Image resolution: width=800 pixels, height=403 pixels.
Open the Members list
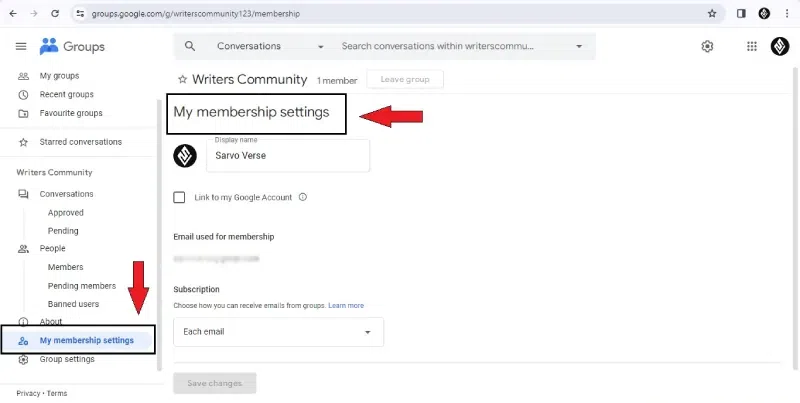(65, 267)
